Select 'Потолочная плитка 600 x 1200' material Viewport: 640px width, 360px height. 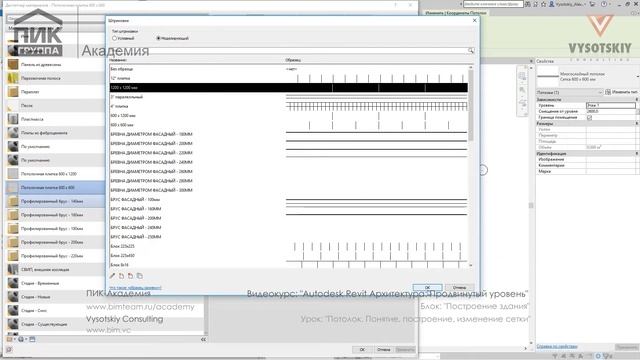(x=56, y=174)
